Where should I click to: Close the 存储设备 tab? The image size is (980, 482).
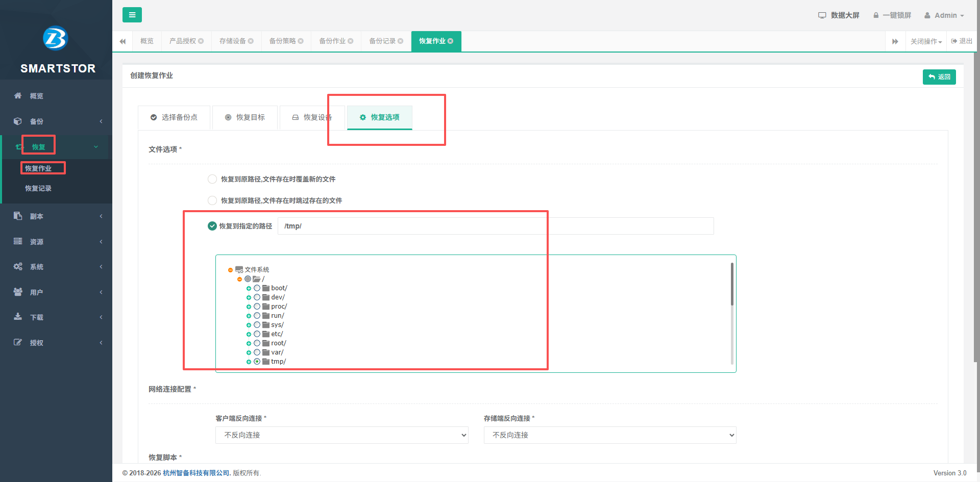point(251,41)
